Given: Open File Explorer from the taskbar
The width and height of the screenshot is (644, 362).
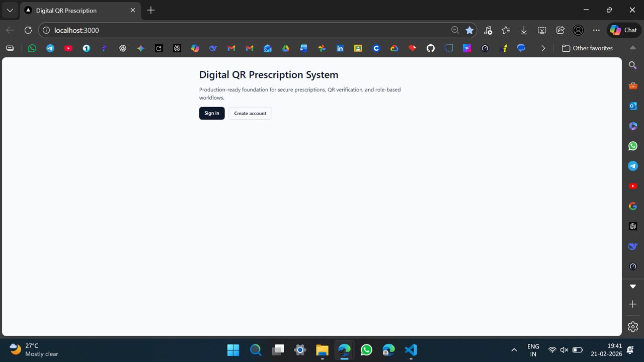Looking at the screenshot, I should tap(322, 350).
